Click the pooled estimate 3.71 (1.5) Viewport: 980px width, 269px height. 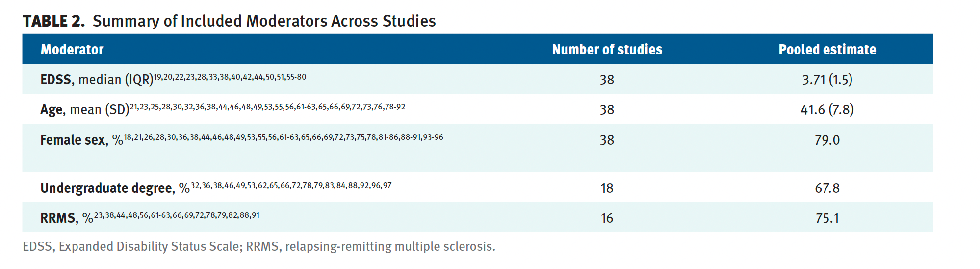[x=827, y=80]
